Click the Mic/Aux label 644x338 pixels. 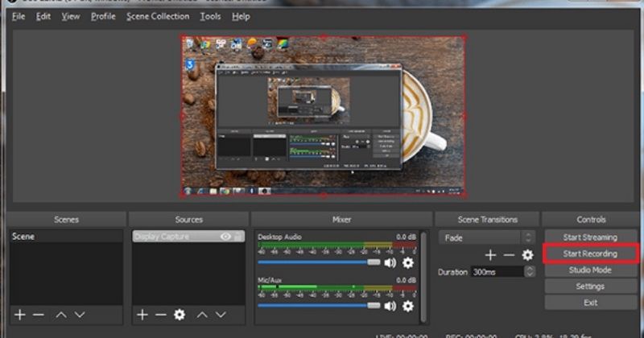(x=270, y=280)
